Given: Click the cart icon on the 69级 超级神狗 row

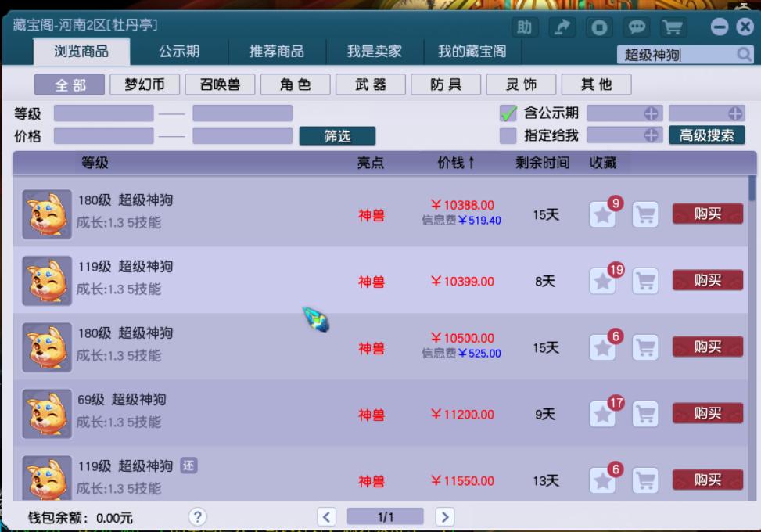Looking at the screenshot, I should pyautogui.click(x=645, y=413).
